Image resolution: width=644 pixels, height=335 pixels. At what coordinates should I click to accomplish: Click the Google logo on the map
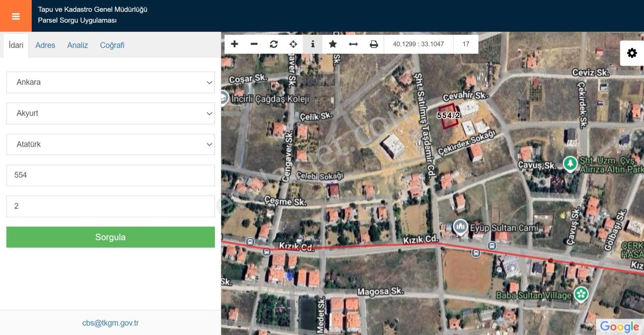point(619,326)
